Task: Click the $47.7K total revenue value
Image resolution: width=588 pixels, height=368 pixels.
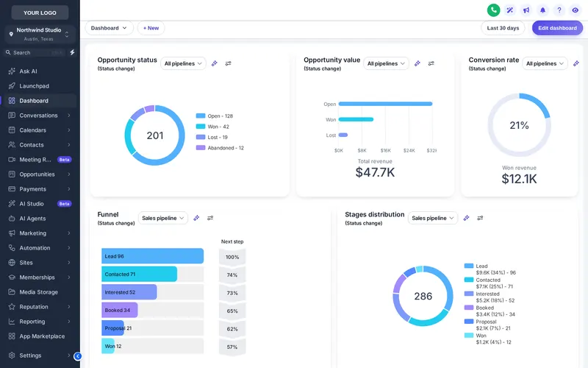Action: (x=375, y=172)
